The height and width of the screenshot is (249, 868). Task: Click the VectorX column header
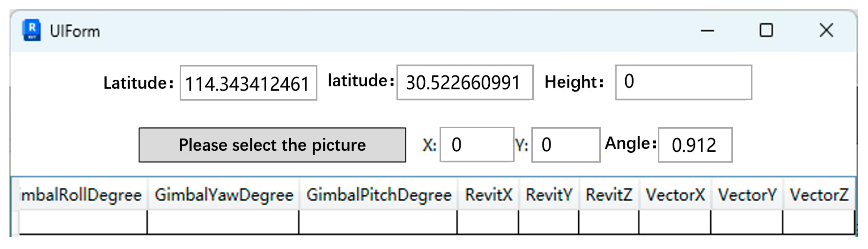pos(675,195)
